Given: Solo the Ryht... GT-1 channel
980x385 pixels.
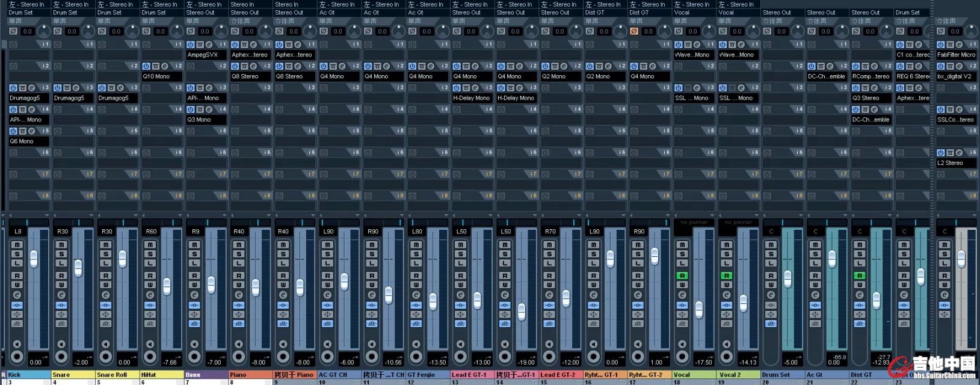Looking at the screenshot, I should [594, 254].
